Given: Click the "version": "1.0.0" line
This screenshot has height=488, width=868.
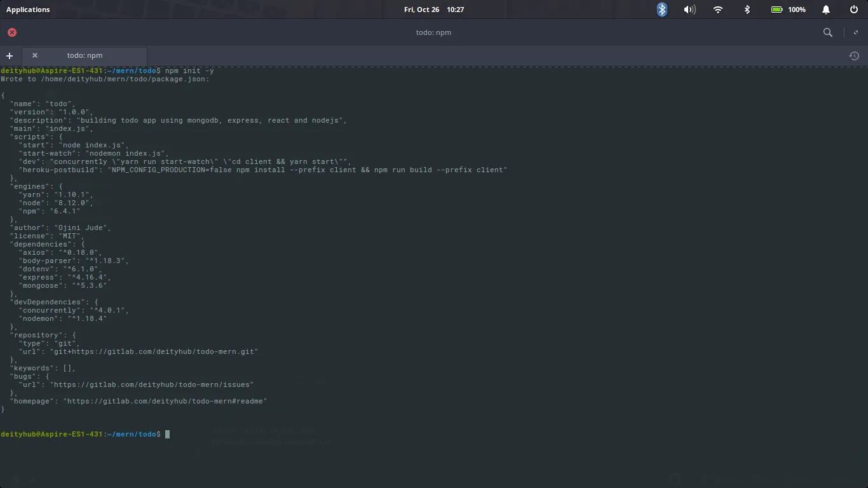Looking at the screenshot, I should coord(51,112).
